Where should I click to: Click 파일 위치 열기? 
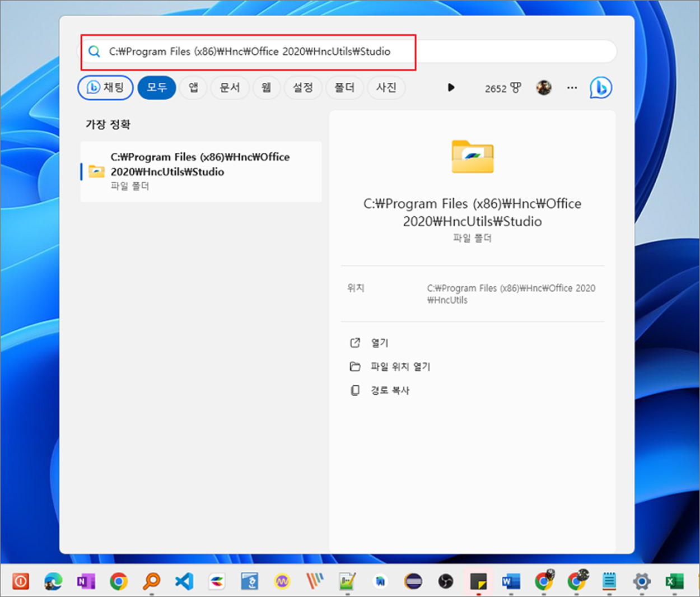pyautogui.click(x=390, y=366)
